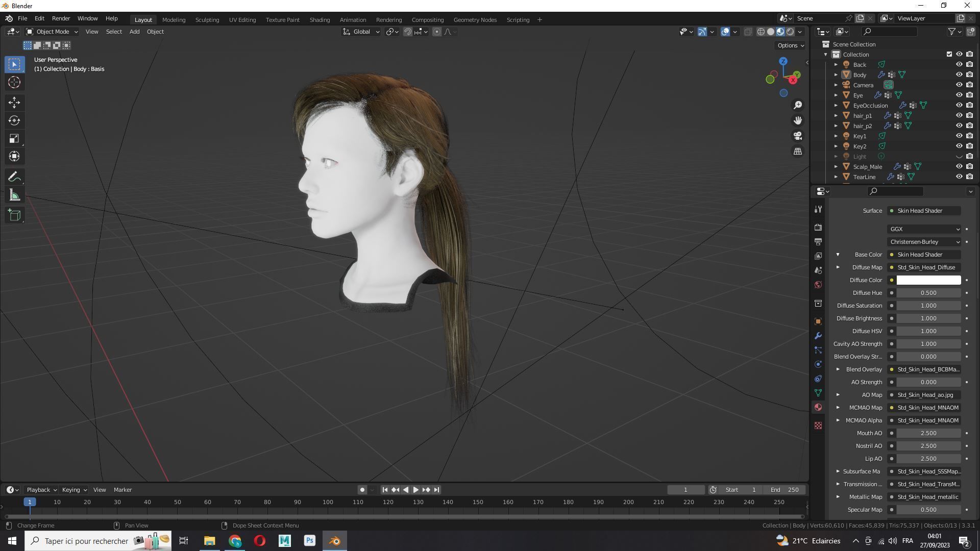Click the Mouth AO 2.500 slider
The width and height of the screenshot is (980, 551).
click(928, 433)
